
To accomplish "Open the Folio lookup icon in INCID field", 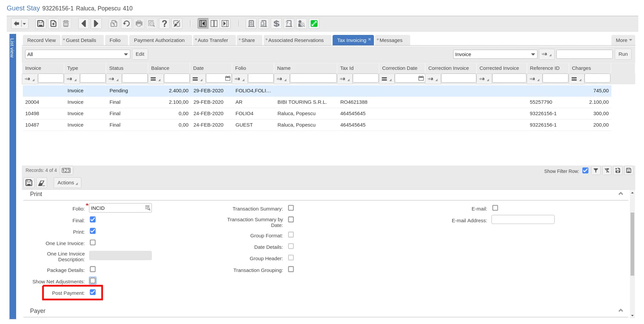I will coord(147,208).
